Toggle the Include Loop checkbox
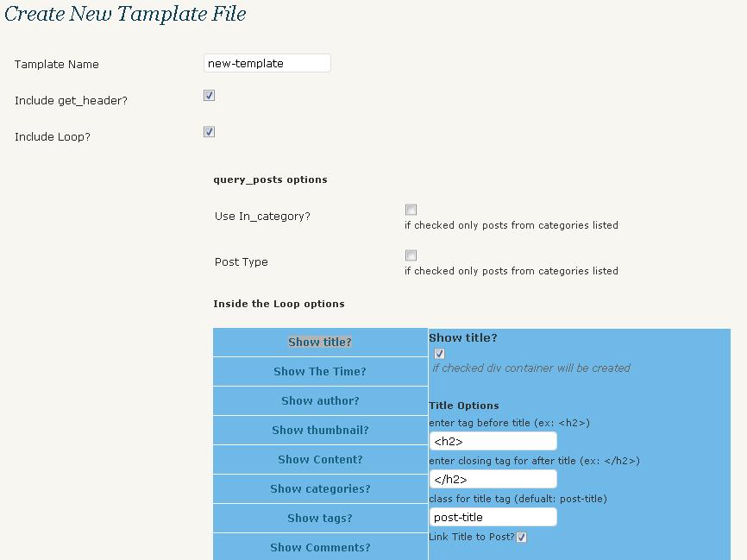 [209, 131]
